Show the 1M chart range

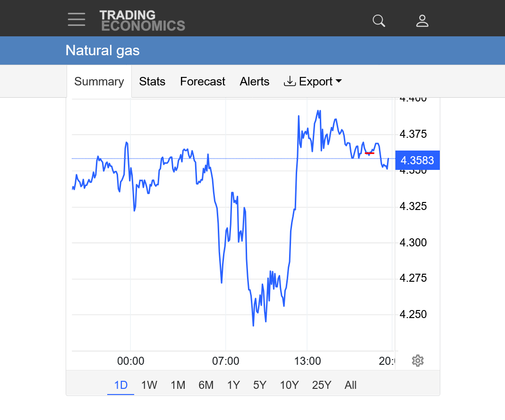tap(178, 385)
